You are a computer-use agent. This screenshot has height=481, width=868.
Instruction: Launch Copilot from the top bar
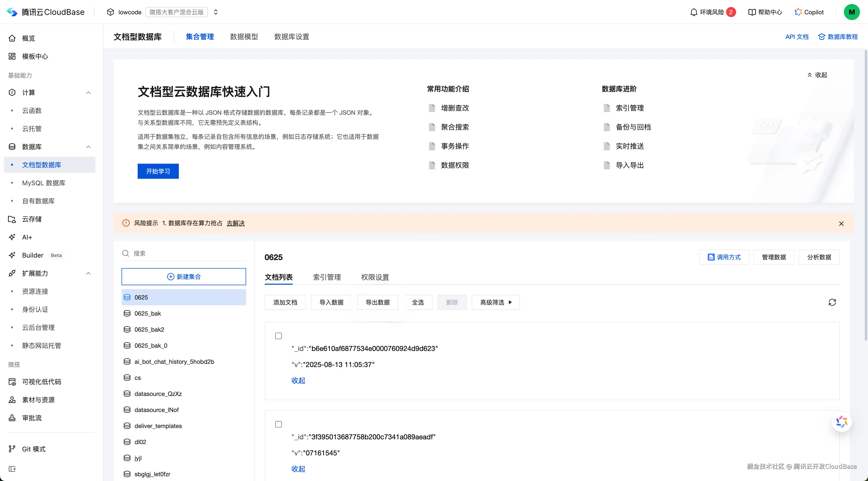pos(809,12)
